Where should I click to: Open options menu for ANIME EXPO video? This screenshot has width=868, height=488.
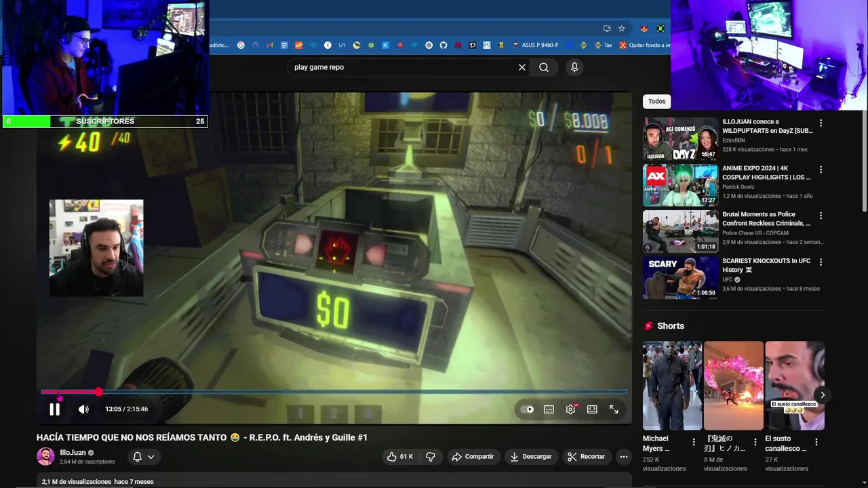pos(821,169)
